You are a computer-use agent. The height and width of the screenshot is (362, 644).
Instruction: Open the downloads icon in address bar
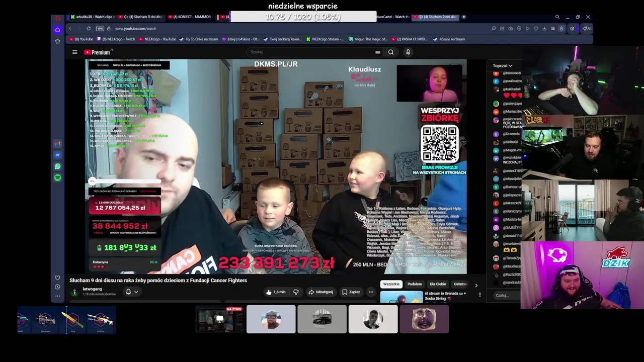(544, 29)
